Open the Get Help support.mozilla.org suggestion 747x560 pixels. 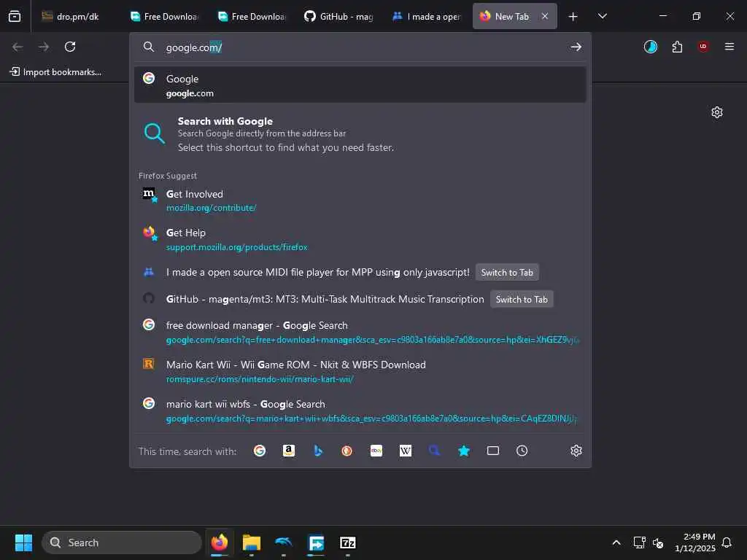(x=360, y=239)
